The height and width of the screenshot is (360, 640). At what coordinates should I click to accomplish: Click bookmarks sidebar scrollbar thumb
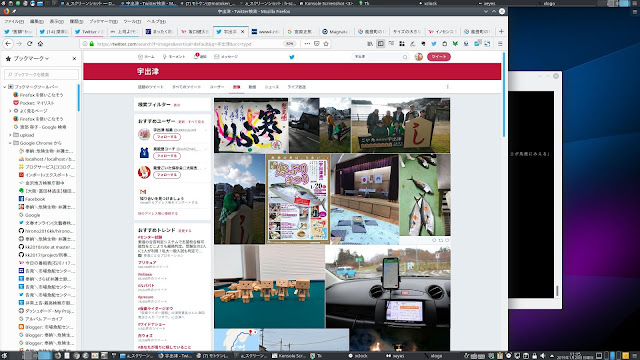click(x=78, y=97)
